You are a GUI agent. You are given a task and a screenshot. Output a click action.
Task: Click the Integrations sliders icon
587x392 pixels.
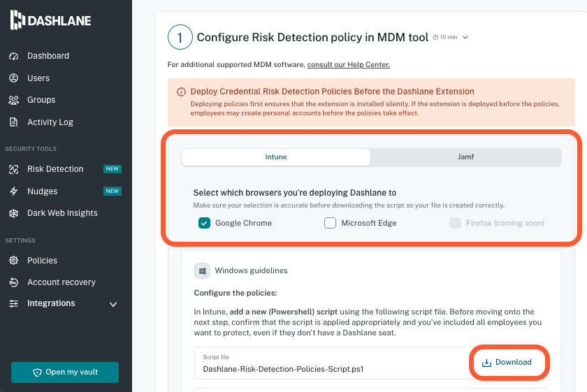coord(14,303)
